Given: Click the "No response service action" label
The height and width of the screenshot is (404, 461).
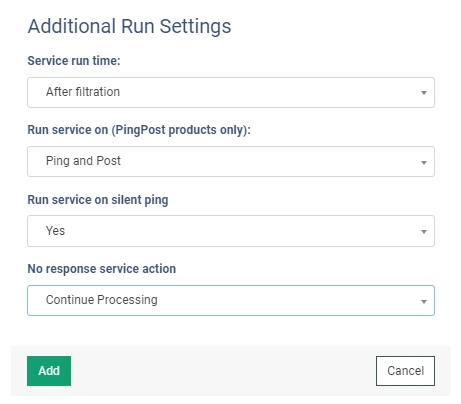Looking at the screenshot, I should pos(102,269).
